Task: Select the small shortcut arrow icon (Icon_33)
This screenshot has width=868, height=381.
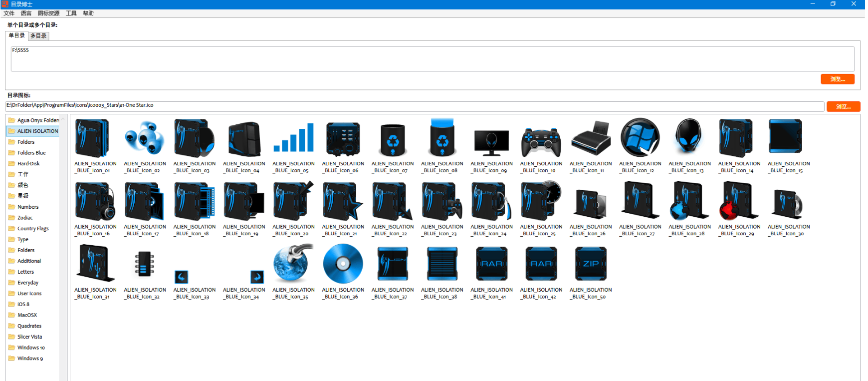Action: click(x=182, y=277)
